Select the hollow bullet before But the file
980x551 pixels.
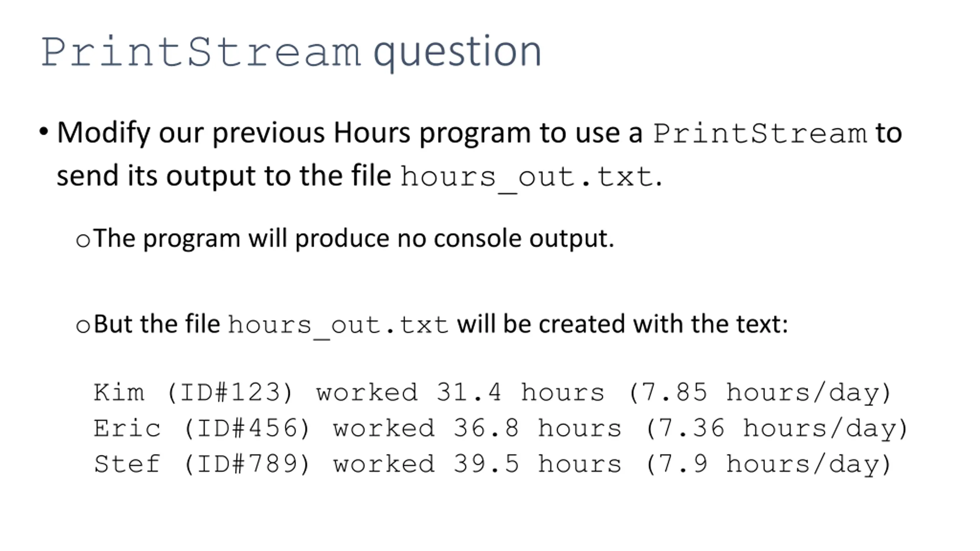pyautogui.click(x=83, y=326)
